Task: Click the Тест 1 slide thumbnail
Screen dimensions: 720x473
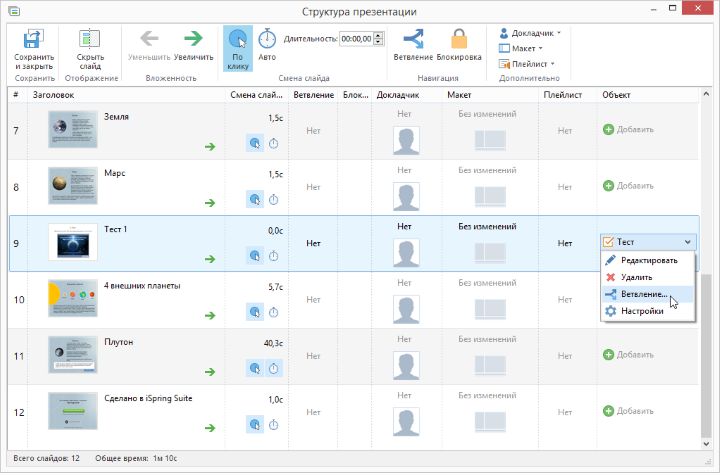Action: click(x=73, y=242)
